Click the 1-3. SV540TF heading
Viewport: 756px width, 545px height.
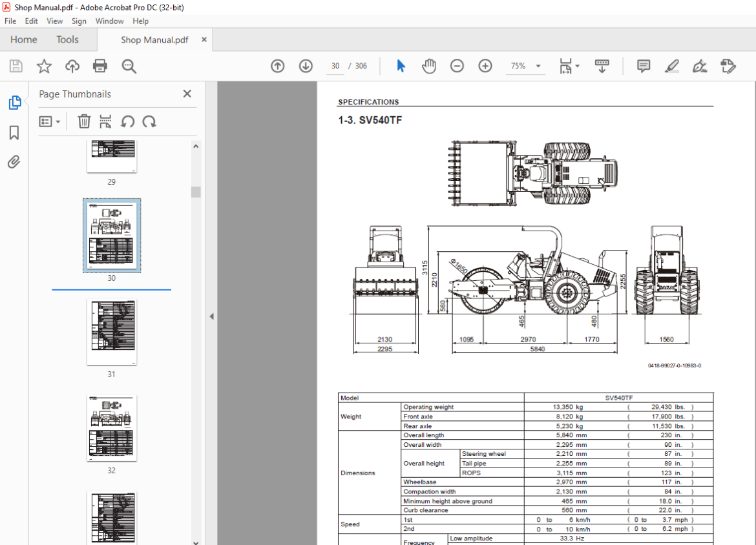(370, 121)
